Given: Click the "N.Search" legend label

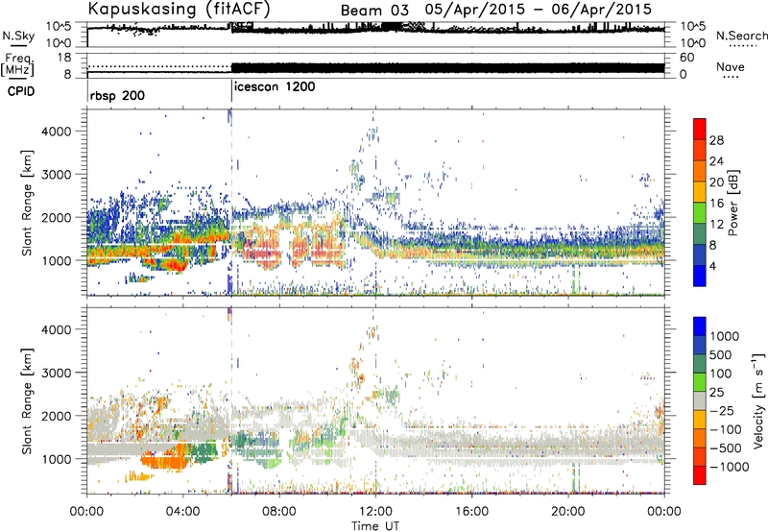Looking at the screenshot, I should point(741,36).
